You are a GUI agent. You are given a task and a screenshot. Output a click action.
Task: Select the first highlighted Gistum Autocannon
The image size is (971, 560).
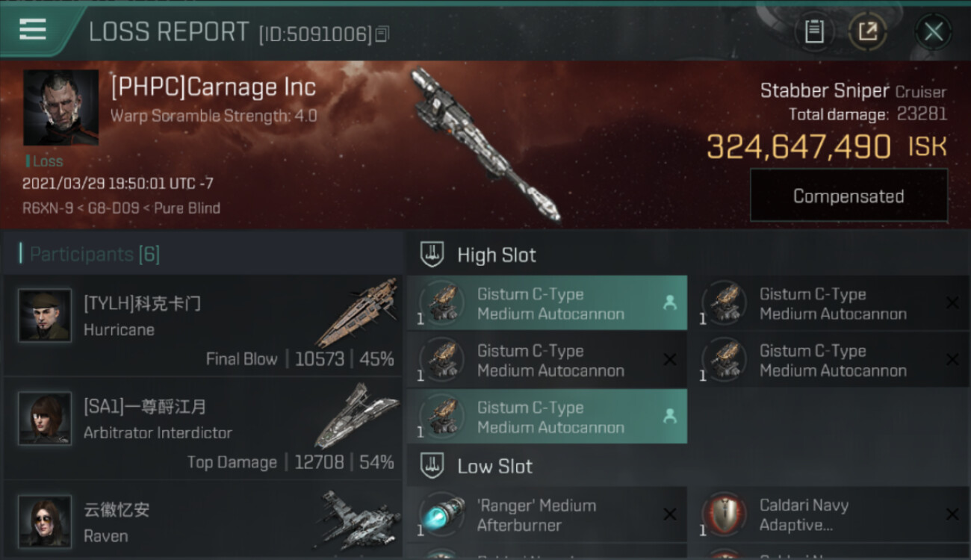point(547,303)
